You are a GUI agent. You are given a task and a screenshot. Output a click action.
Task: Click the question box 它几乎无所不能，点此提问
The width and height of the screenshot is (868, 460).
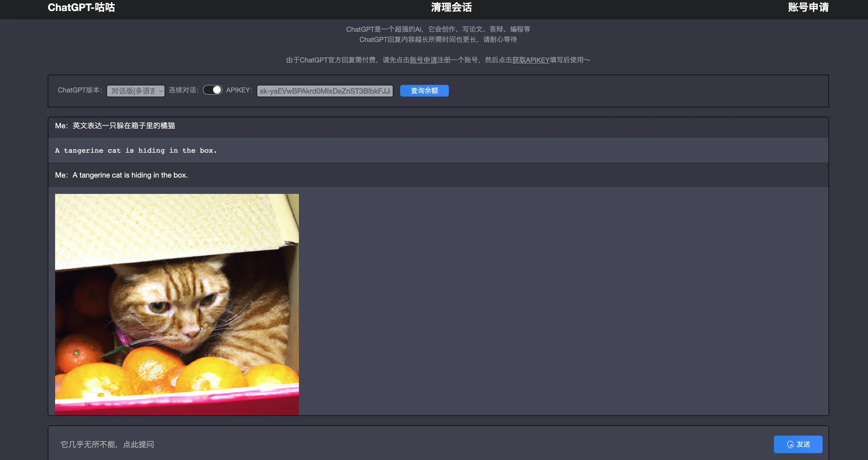coord(404,444)
